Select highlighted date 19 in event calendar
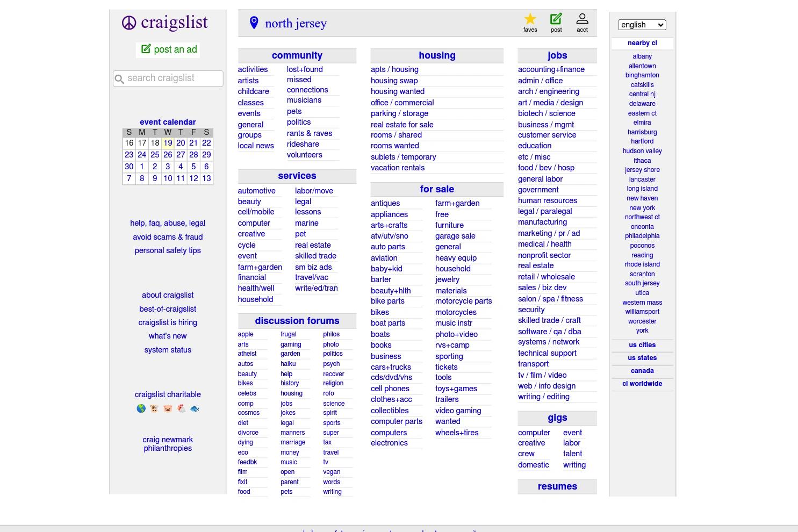 (168, 143)
